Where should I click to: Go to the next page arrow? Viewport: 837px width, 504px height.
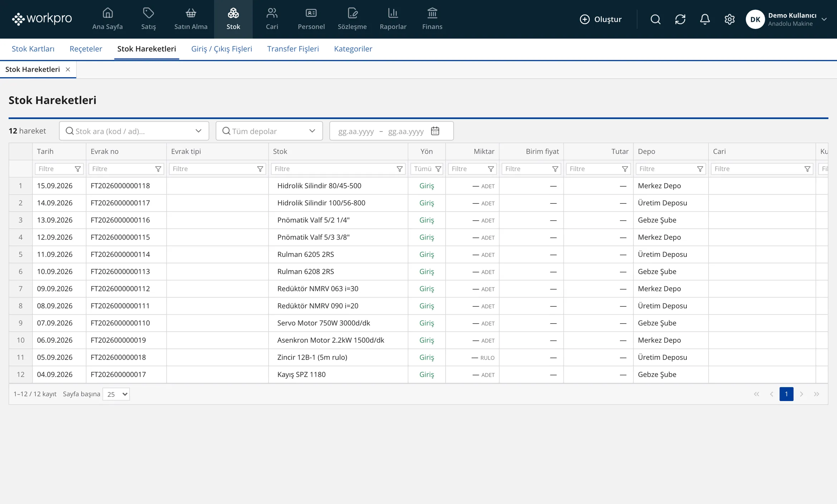coord(801,394)
